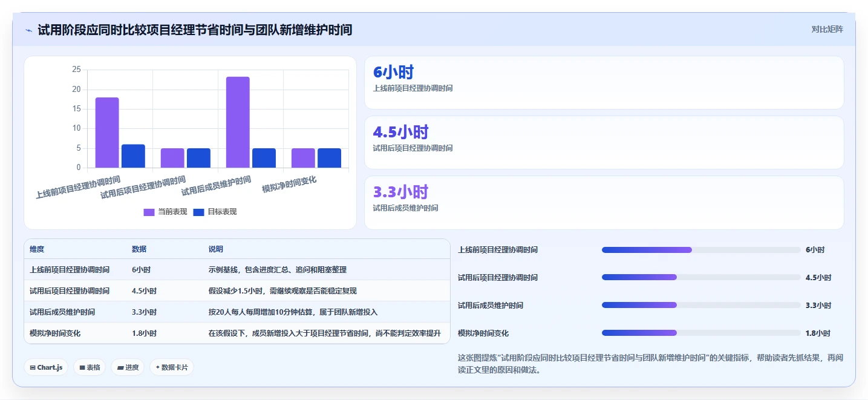
Task: Click table cell 模拟净时间变化
Action: click(x=55, y=333)
